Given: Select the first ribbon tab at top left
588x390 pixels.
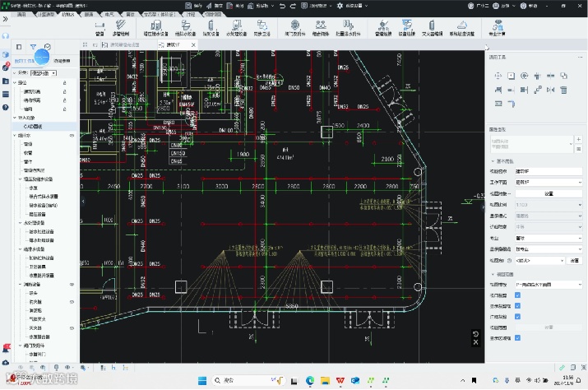Looking at the screenshot, I should (x=22, y=15).
